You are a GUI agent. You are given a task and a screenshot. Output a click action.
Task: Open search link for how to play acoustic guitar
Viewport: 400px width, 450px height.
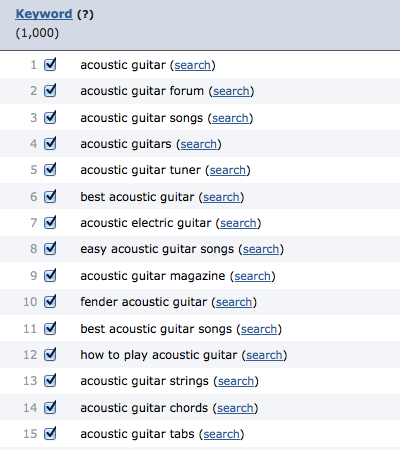[264, 355]
